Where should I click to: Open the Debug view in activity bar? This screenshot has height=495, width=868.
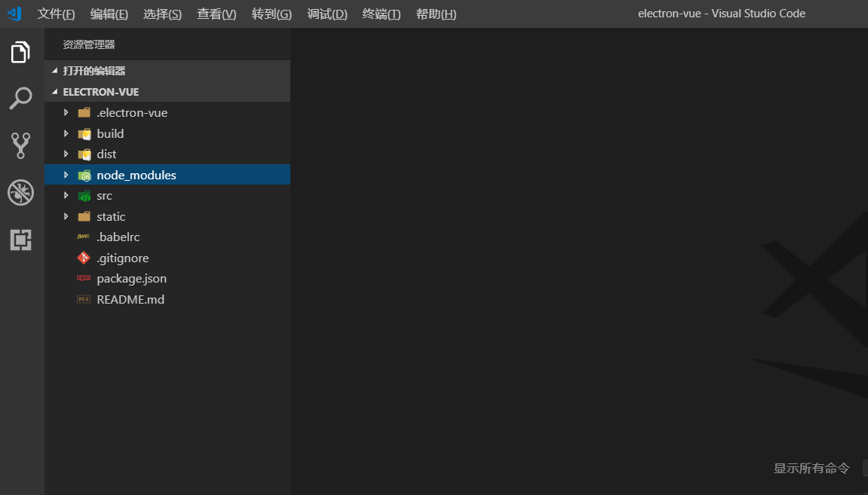click(x=20, y=192)
